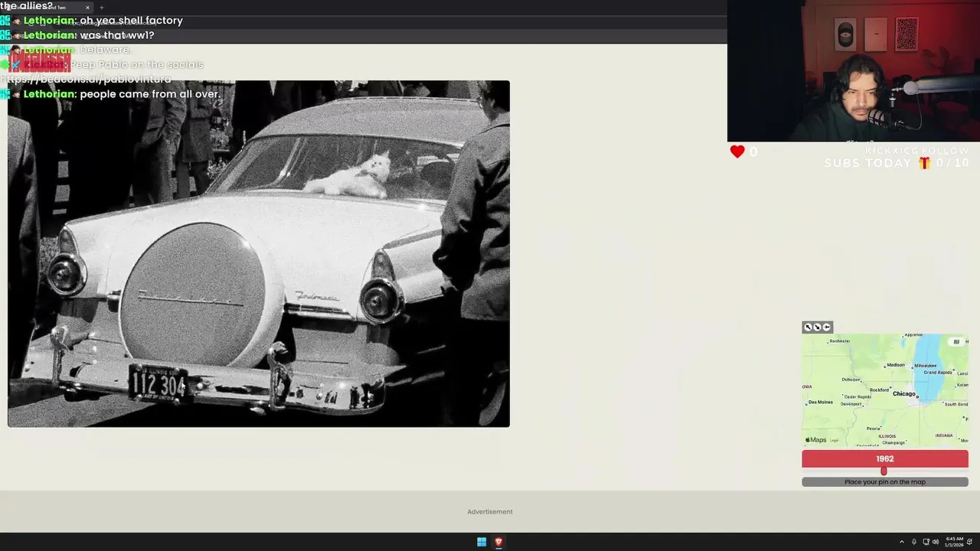This screenshot has height=551, width=980.
Task: Click the microphone tray icon
Action: point(913,542)
